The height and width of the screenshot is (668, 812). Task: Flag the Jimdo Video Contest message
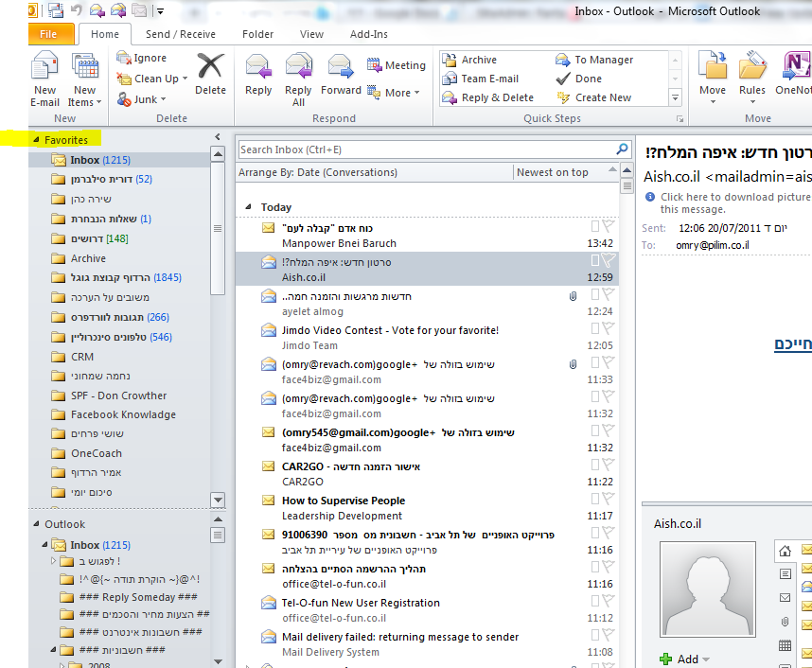click(609, 328)
